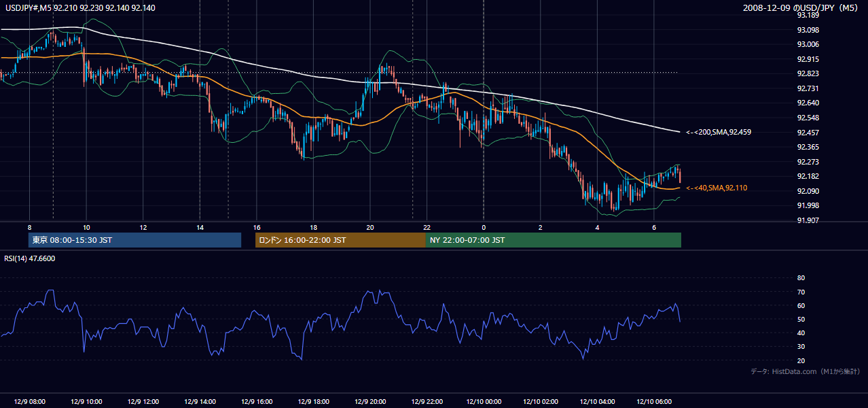Click hour label 18 under price chart
Viewport: 868px width, 408px height.
(313, 227)
